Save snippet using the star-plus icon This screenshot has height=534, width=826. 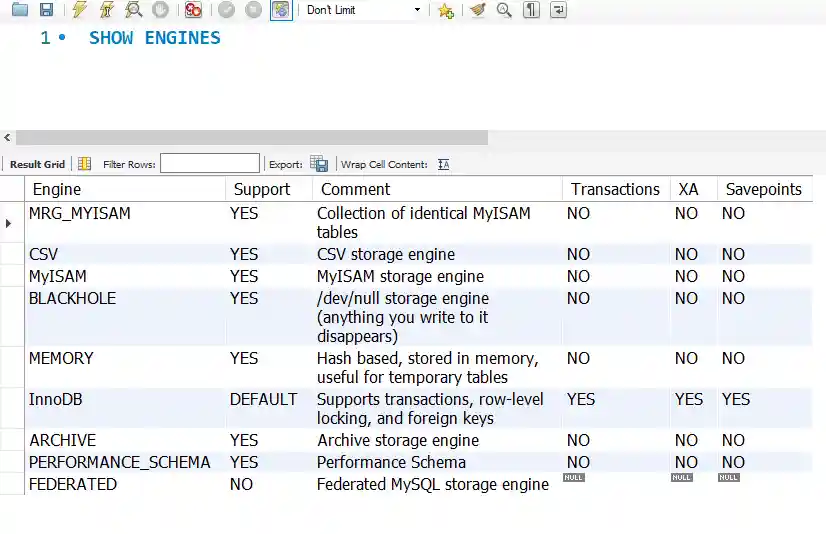[446, 9]
